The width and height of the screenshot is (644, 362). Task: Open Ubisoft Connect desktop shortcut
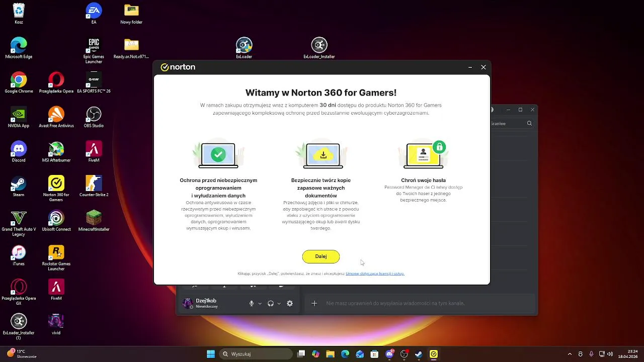point(56,221)
